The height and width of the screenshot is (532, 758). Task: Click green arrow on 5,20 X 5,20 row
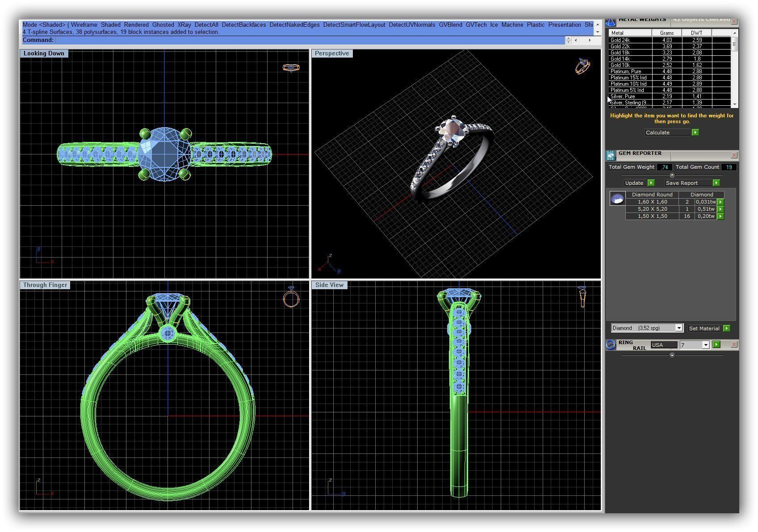coord(720,209)
